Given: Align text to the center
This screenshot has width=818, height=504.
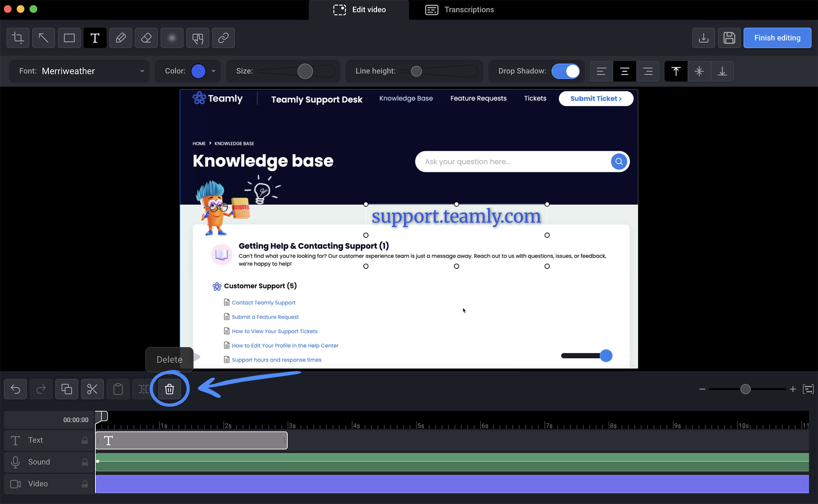Looking at the screenshot, I should 625,71.
